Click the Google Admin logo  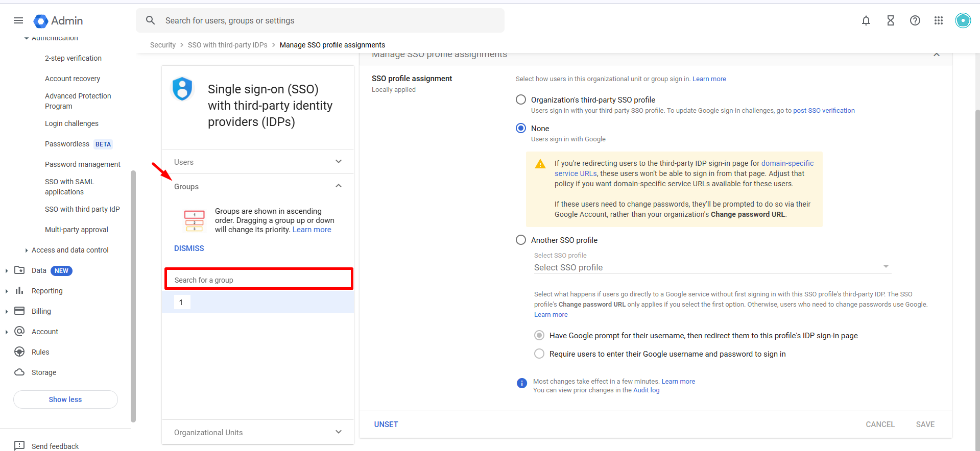click(x=58, y=21)
